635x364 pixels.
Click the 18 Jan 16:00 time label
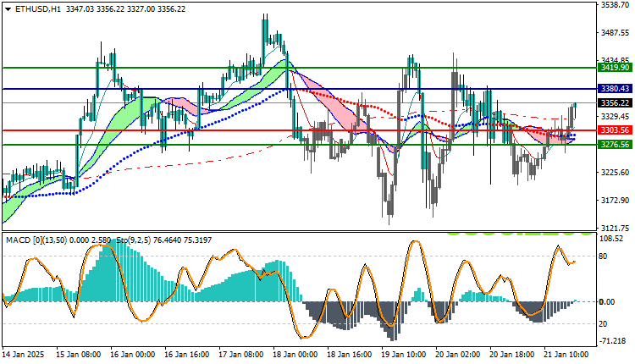350,355
